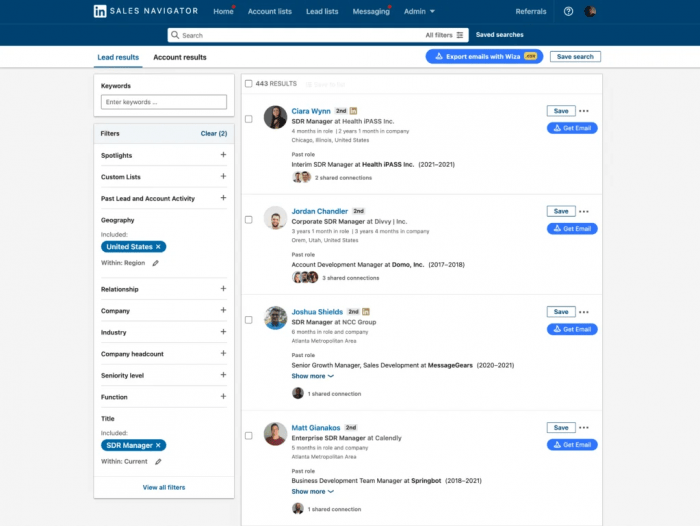Expand the Spotlights filter
The height and width of the screenshot is (526, 700).
pyautogui.click(x=223, y=154)
